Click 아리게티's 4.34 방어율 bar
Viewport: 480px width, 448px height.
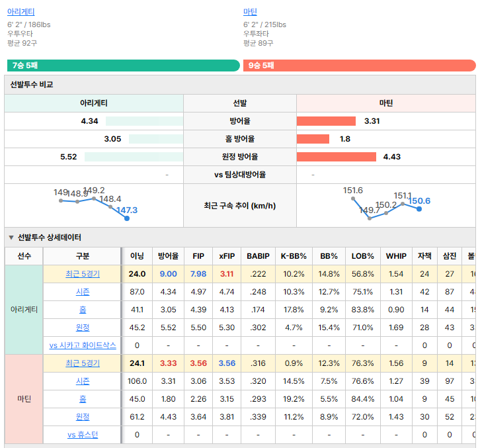pos(144,121)
